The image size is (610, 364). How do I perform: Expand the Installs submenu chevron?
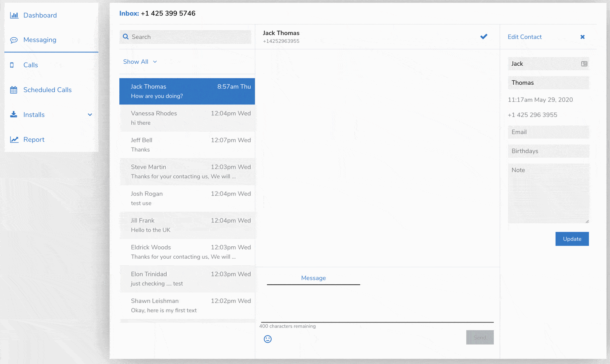point(90,115)
